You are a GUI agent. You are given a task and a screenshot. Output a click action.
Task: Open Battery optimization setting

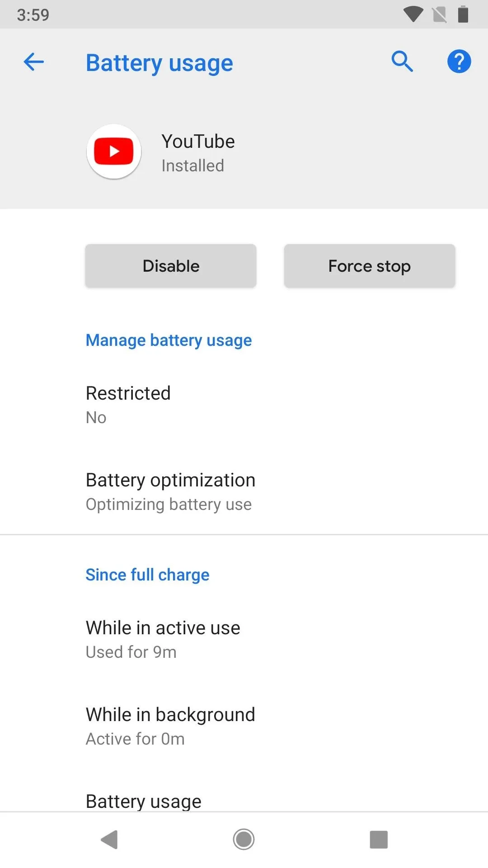point(244,491)
